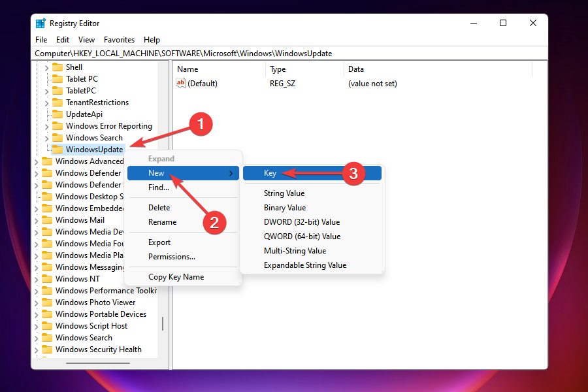Select the Tablet PC folder icon
The image size is (588, 392).
coord(57,79)
